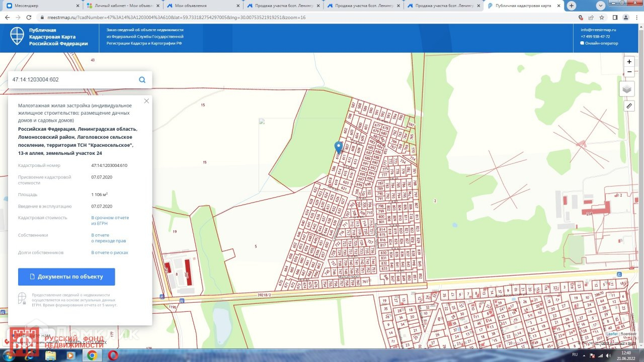
Task: Activate the ruler measurement tool
Action: coord(629,106)
